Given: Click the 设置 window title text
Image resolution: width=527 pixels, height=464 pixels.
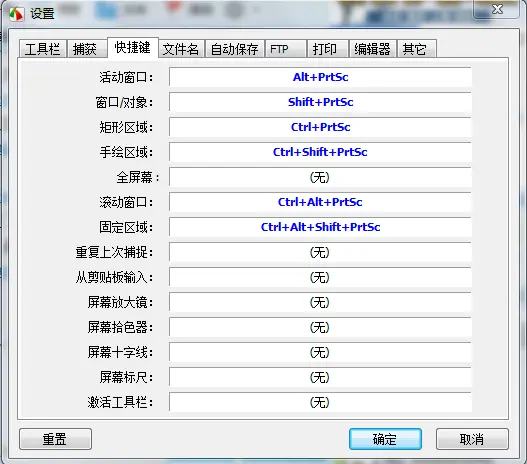Looking at the screenshot, I should (x=42, y=14).
